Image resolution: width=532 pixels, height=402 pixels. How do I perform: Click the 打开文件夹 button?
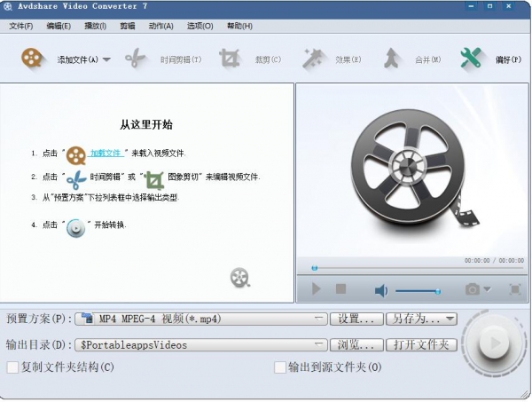[x=422, y=345]
